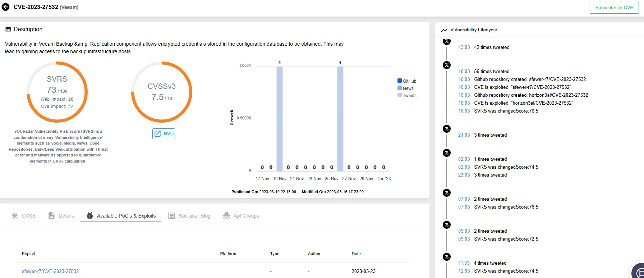The width and height of the screenshot is (644, 278).
Task: Click the X icon beside 09:03 entries
Action: [447, 225]
